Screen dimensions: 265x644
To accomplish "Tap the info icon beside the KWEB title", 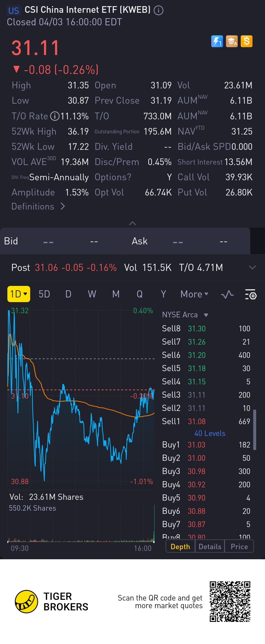I will tap(158, 11).
